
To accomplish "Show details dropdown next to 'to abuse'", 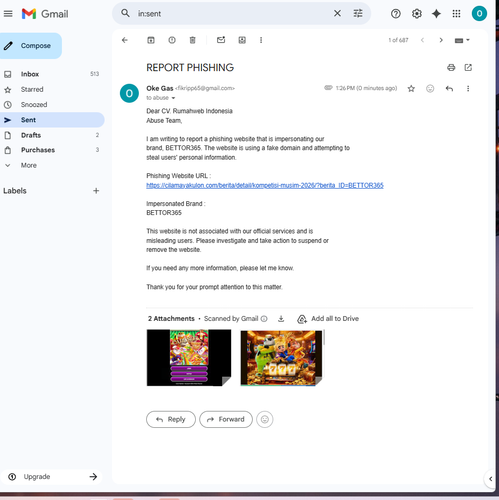I will (173, 98).
